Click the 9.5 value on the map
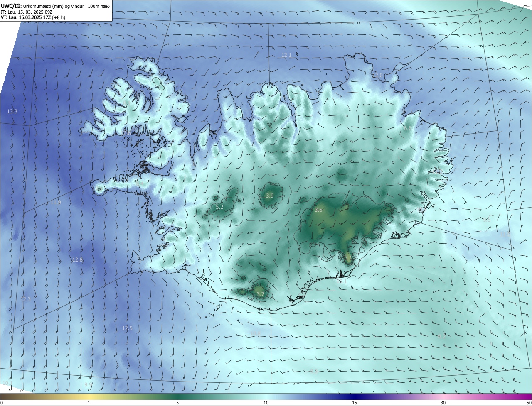532x406 pixels. pos(487,220)
